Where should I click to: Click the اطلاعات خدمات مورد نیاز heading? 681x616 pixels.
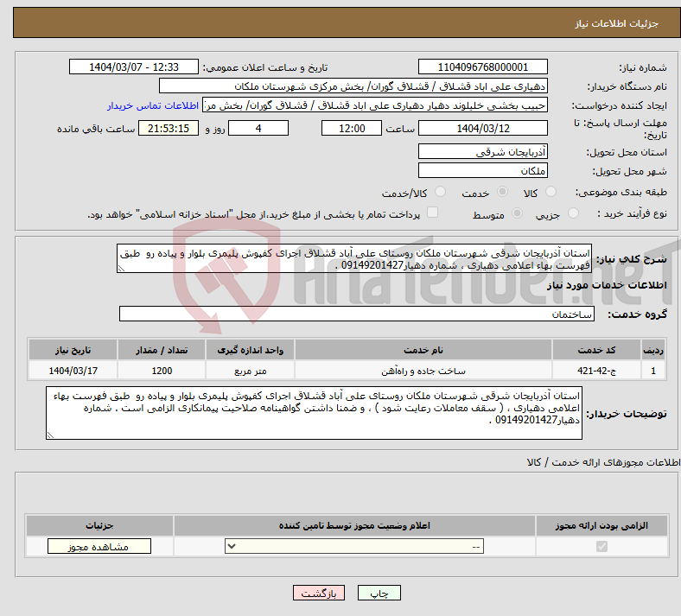tap(607, 285)
